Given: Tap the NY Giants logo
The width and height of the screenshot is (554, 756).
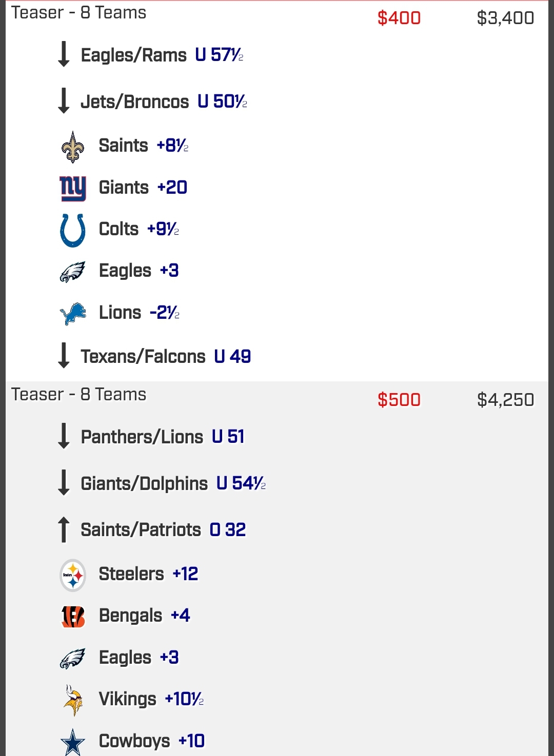Looking at the screenshot, I should click(x=73, y=188).
